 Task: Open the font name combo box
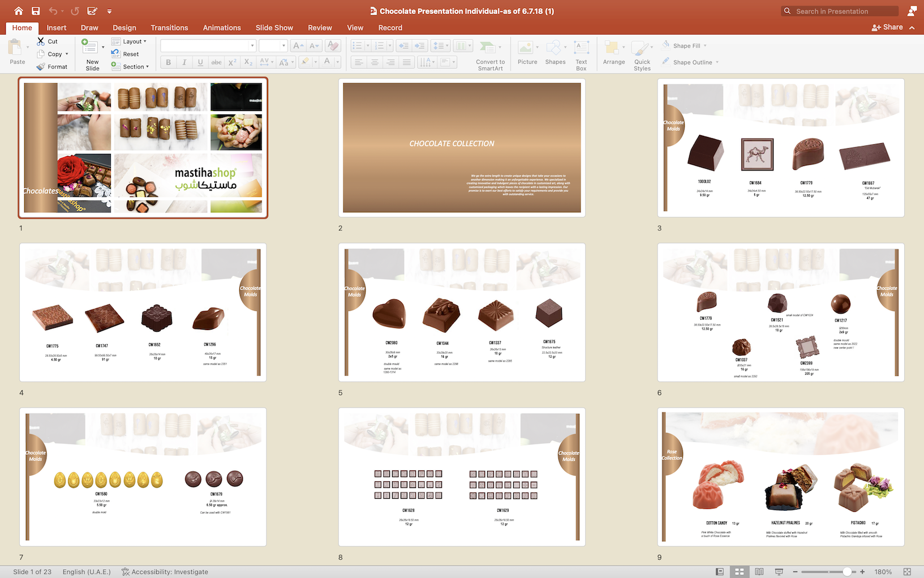(208, 46)
